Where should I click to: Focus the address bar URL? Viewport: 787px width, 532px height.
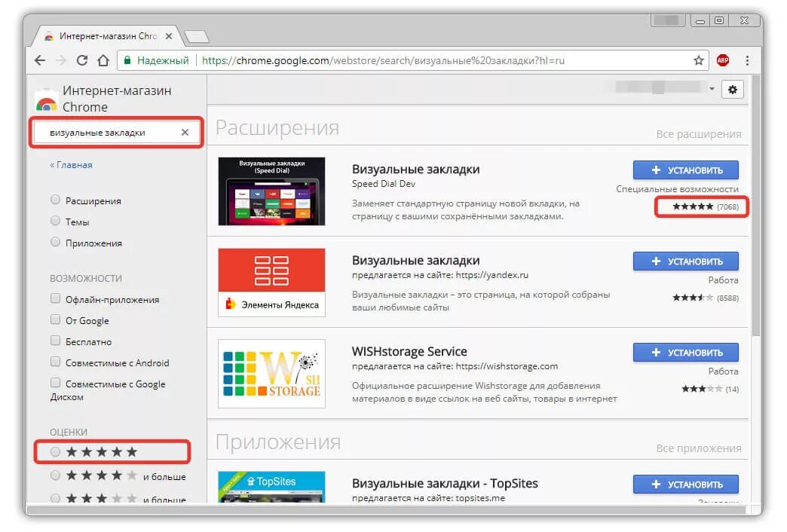(383, 61)
